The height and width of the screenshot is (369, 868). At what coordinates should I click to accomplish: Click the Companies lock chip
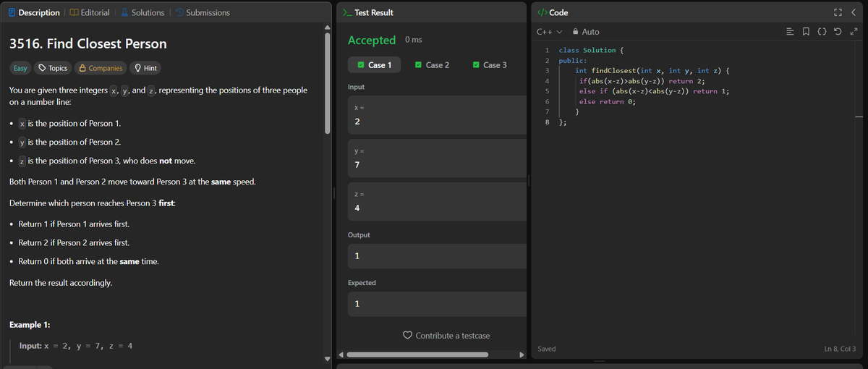pos(101,68)
